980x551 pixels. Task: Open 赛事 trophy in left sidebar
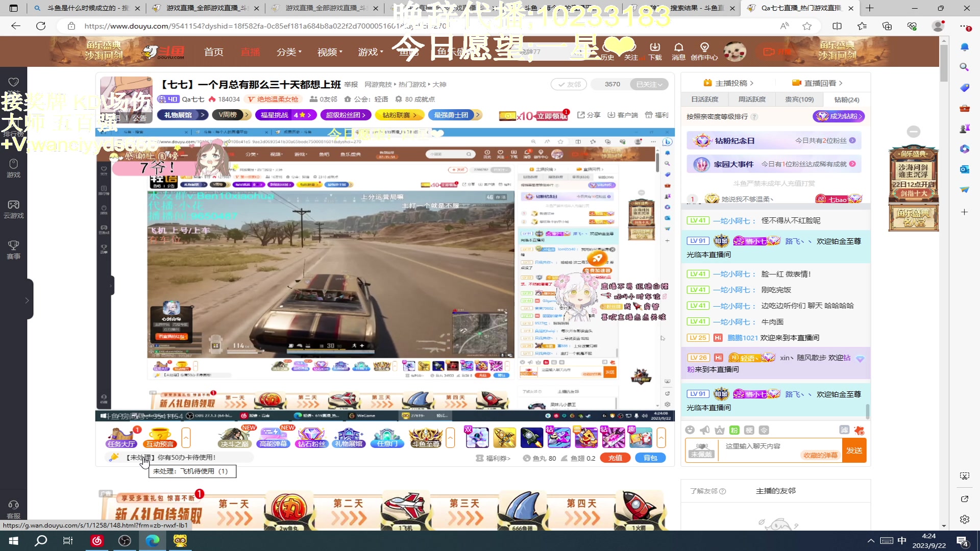pos(14,250)
